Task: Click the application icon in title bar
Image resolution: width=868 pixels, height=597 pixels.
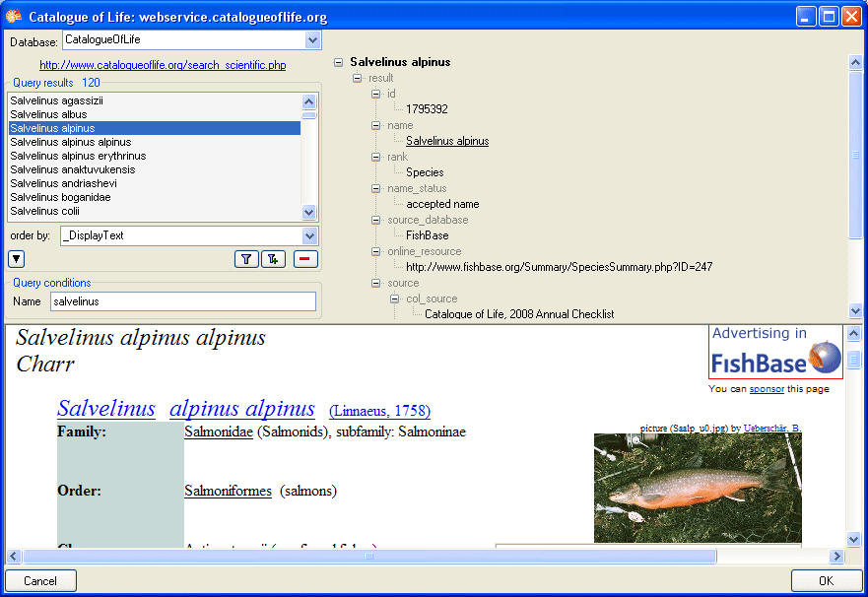Action: tap(14, 17)
